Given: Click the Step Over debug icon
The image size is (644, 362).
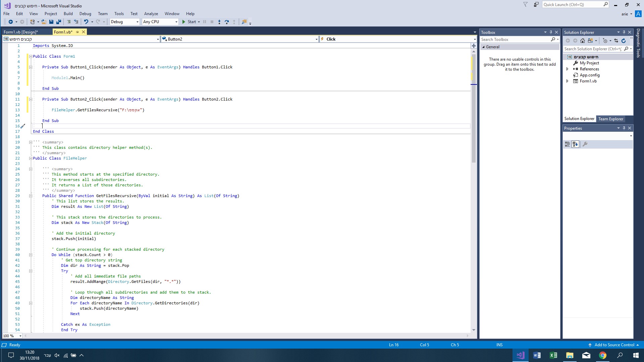Looking at the screenshot, I should (x=227, y=22).
